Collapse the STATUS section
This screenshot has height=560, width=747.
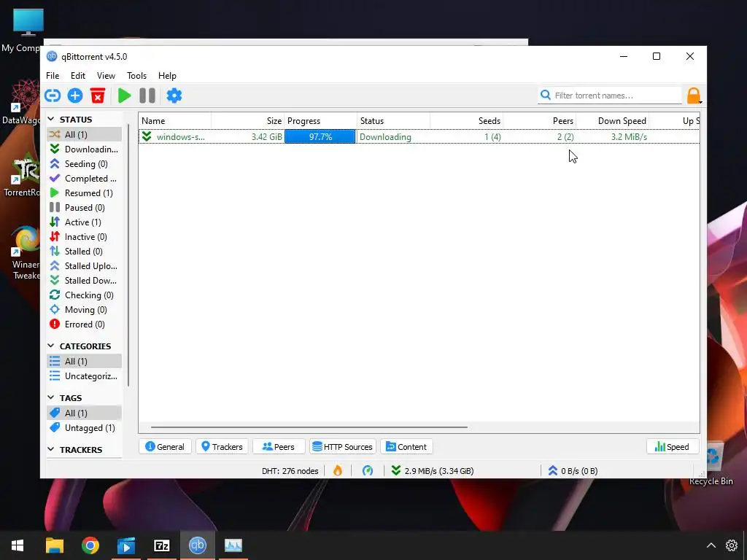[x=51, y=119]
